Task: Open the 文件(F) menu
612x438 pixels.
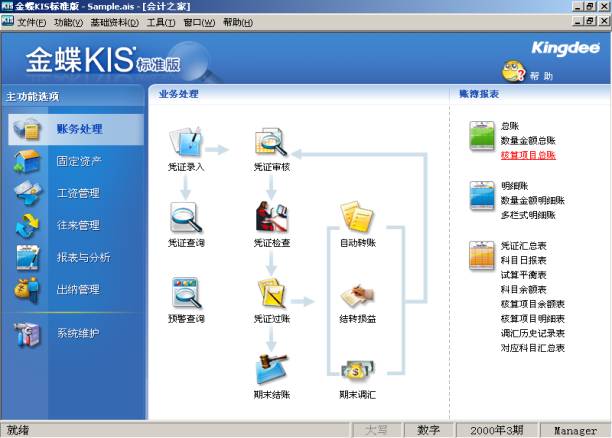Action: pos(31,23)
